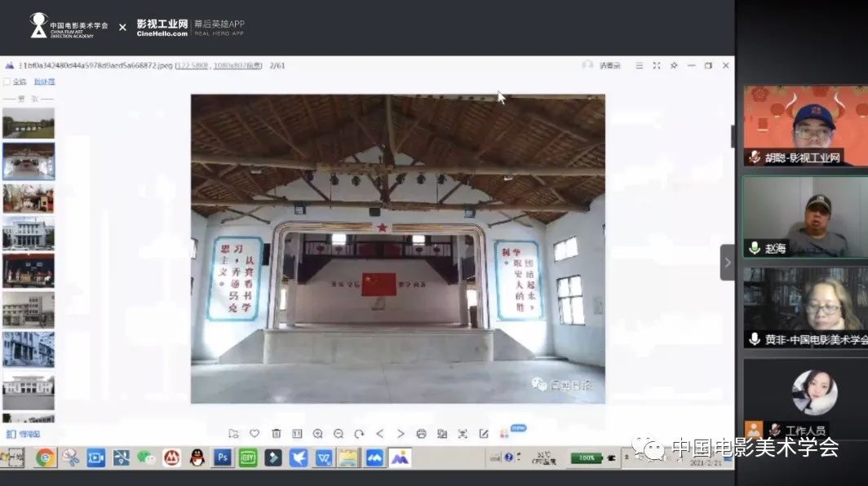Click the blue link next to select-all
Viewport: 868px width, 486px height.
(44, 82)
